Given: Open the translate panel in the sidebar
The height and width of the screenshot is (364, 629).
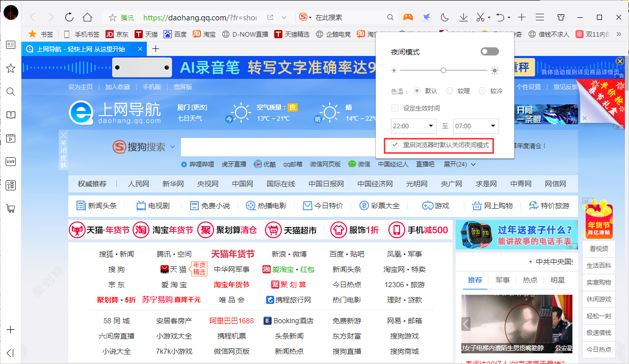Looking at the screenshot, I should [x=10, y=185].
